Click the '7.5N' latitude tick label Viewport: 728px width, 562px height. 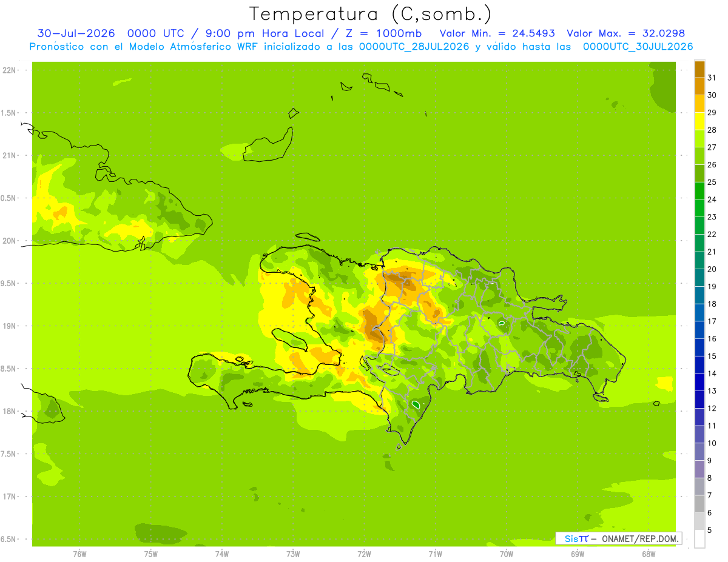click(x=9, y=454)
